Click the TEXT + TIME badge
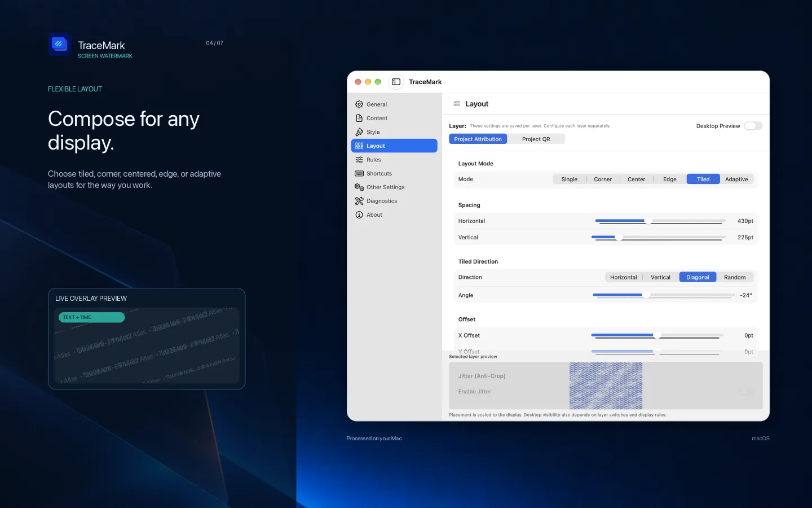Screen dimensions: 812x508 coord(91,317)
